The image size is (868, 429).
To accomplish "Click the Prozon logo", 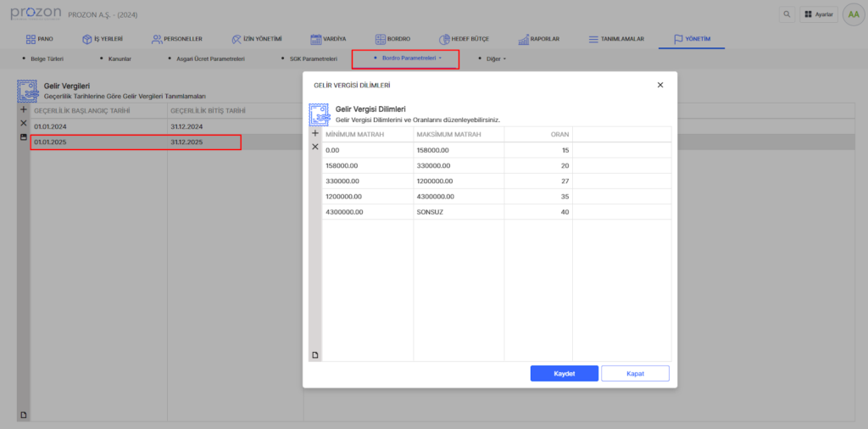I will pos(34,14).
